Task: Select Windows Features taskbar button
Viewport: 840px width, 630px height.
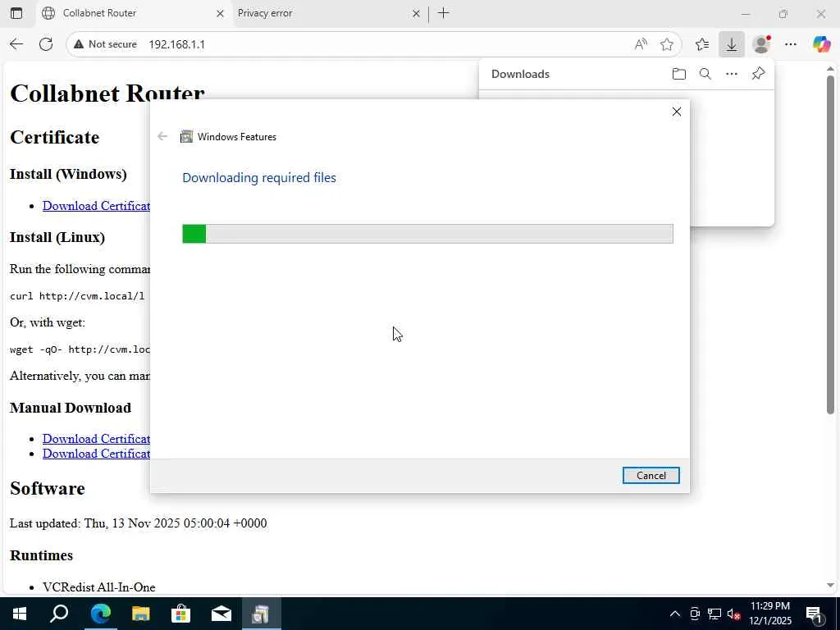Action: [262, 614]
